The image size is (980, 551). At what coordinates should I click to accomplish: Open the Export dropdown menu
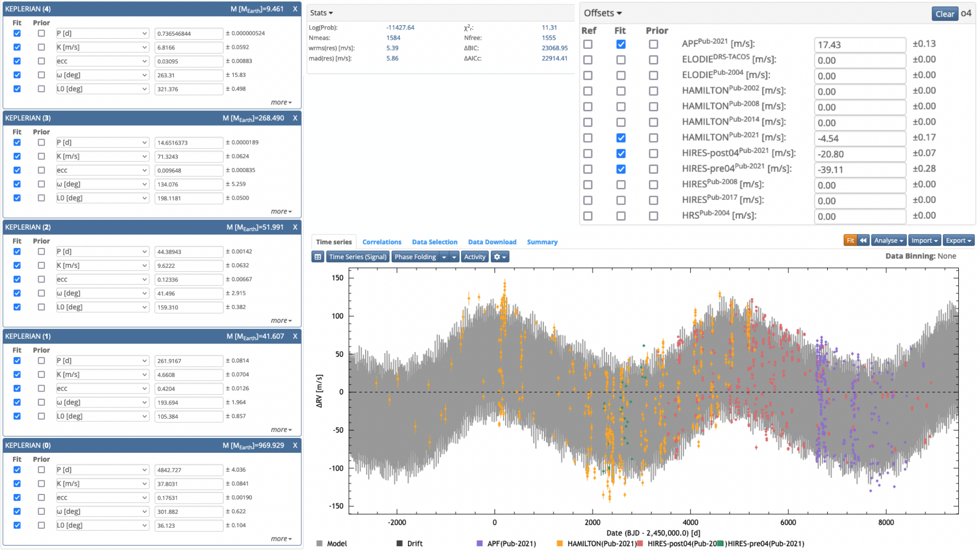click(x=958, y=241)
